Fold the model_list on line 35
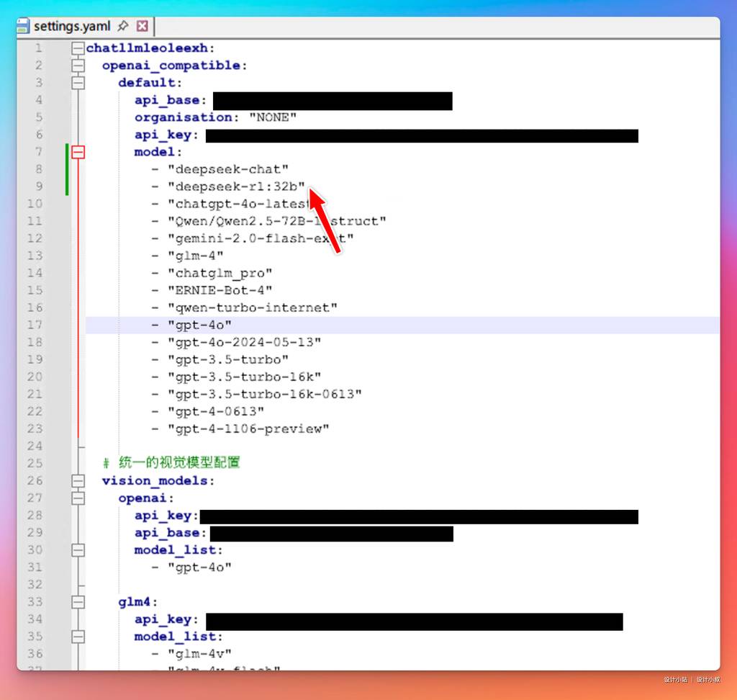This screenshot has height=700, width=737. point(78,637)
